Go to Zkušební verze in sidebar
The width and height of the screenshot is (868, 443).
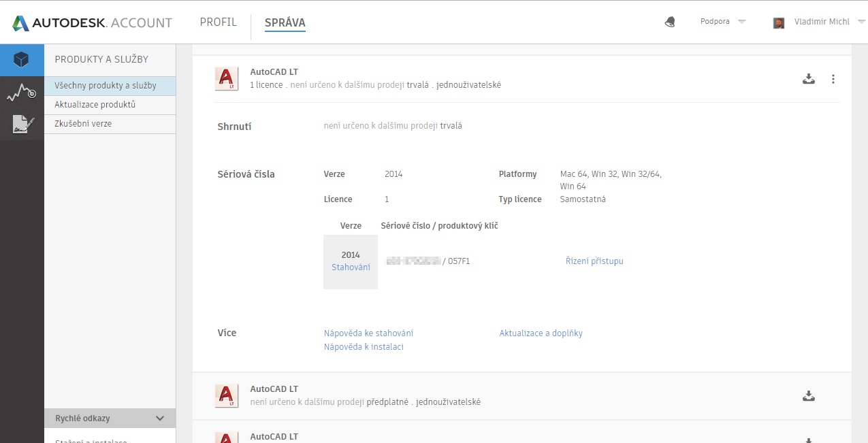click(x=83, y=124)
